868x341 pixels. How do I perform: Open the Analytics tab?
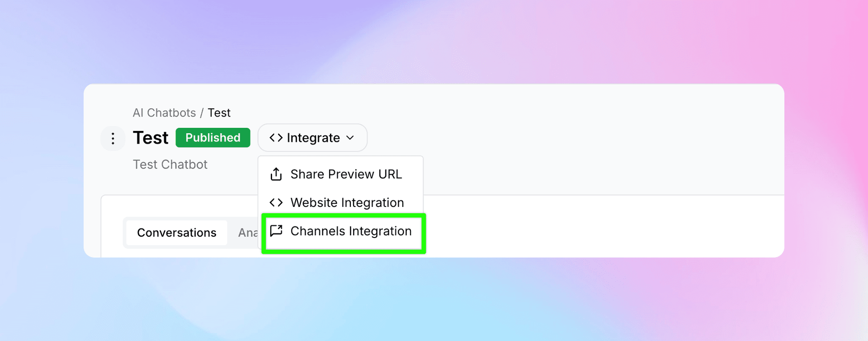tap(249, 233)
